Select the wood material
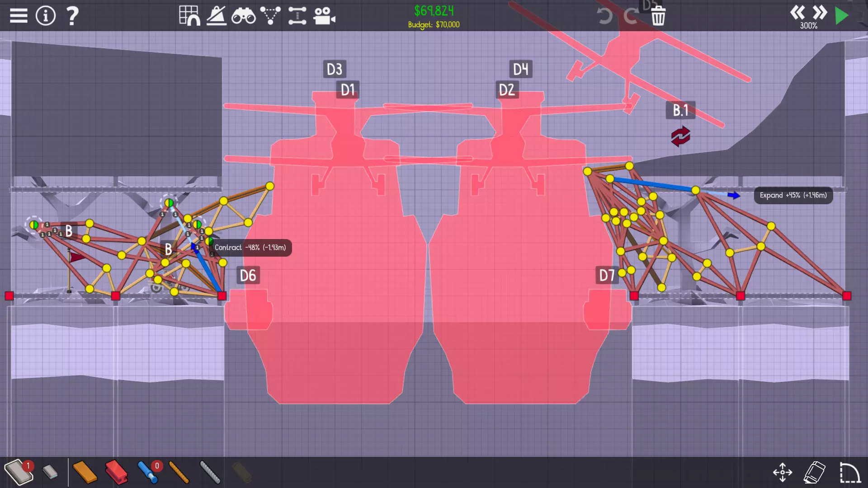The width and height of the screenshot is (868, 488). point(85,472)
